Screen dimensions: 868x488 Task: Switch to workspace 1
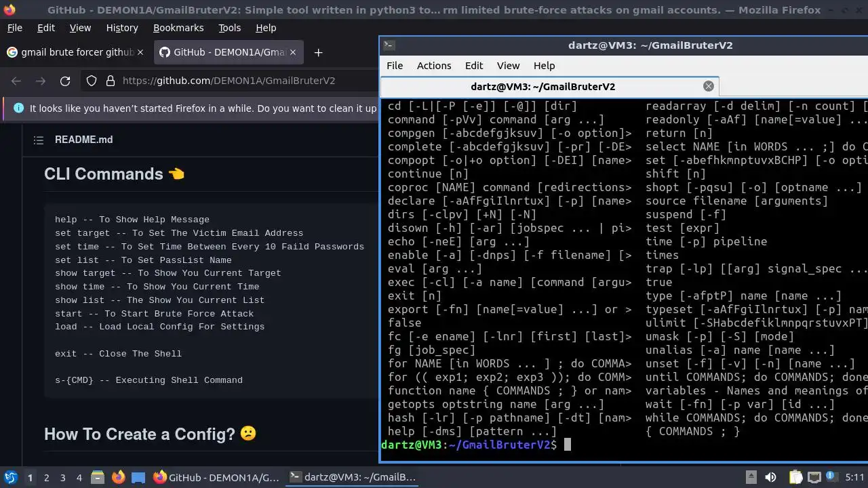click(x=30, y=477)
